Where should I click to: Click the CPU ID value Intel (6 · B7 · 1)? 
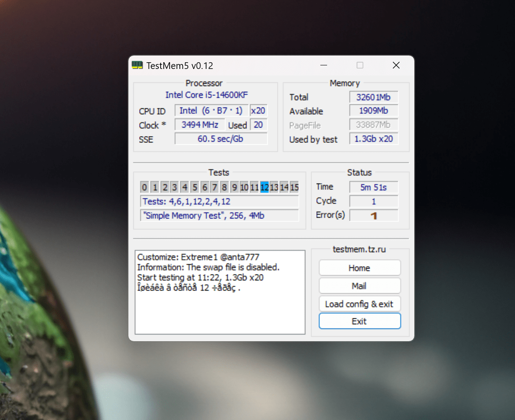point(211,111)
